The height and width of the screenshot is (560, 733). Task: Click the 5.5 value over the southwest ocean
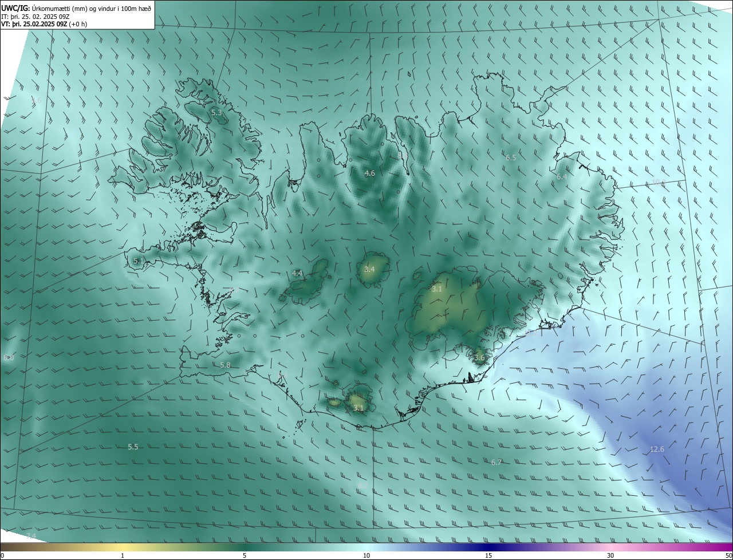pyautogui.click(x=133, y=447)
